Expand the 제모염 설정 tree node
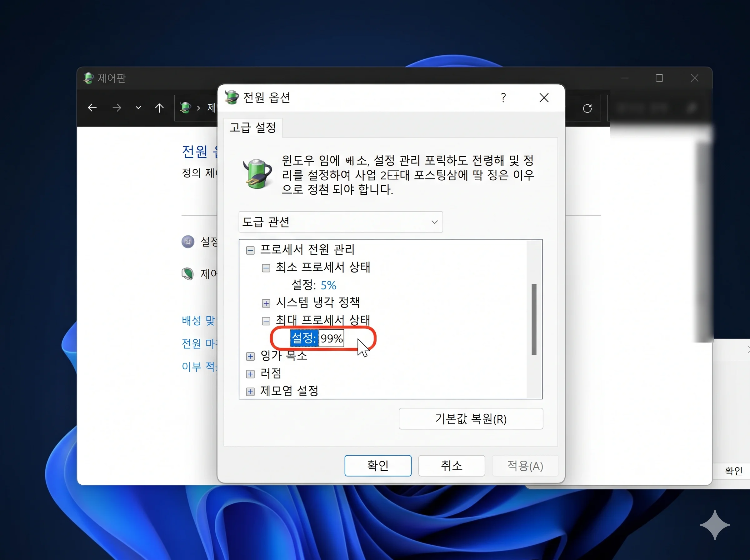This screenshot has width=750, height=560. click(x=250, y=392)
